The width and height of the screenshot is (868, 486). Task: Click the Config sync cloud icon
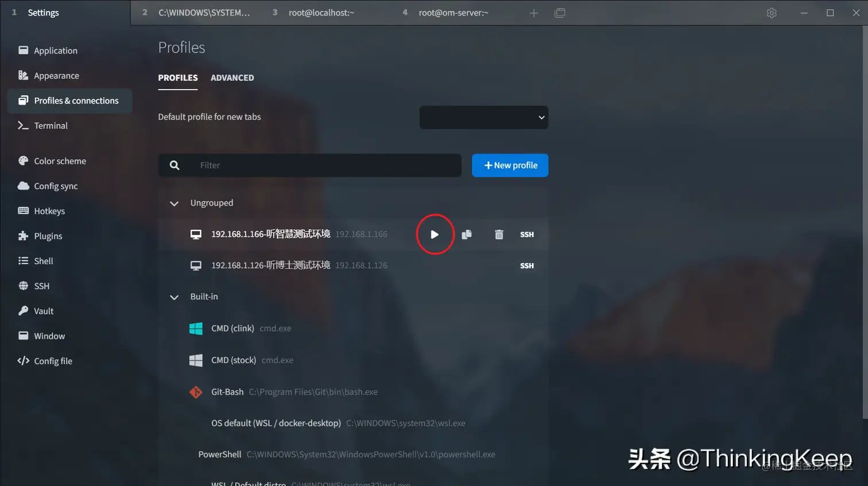click(x=23, y=186)
